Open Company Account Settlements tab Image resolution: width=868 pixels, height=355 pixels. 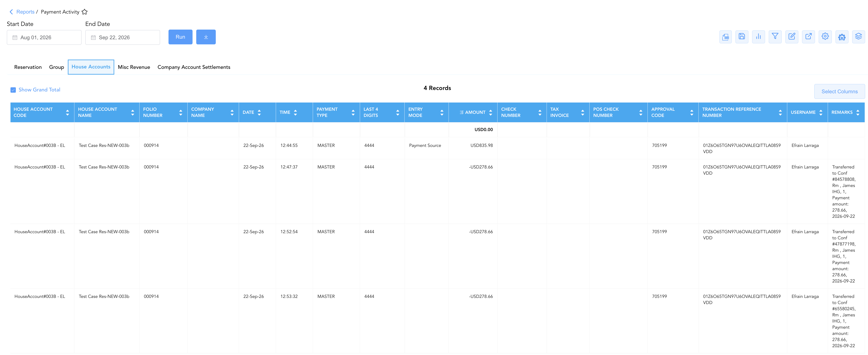[x=194, y=67]
